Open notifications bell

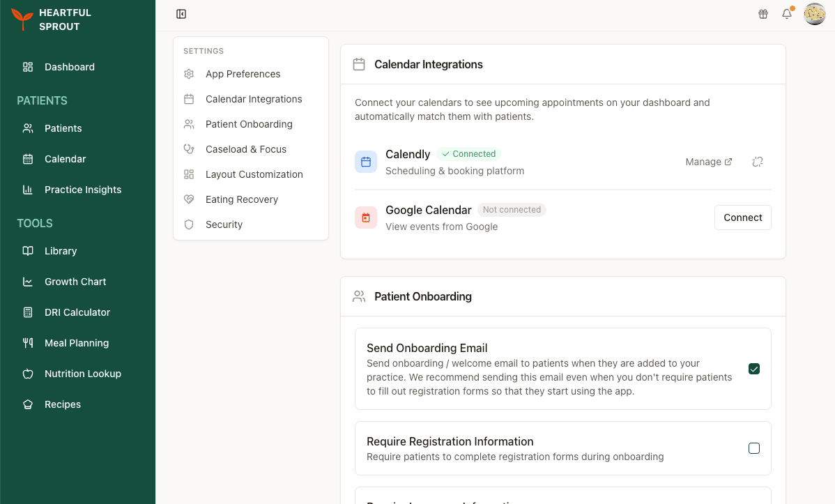click(786, 14)
